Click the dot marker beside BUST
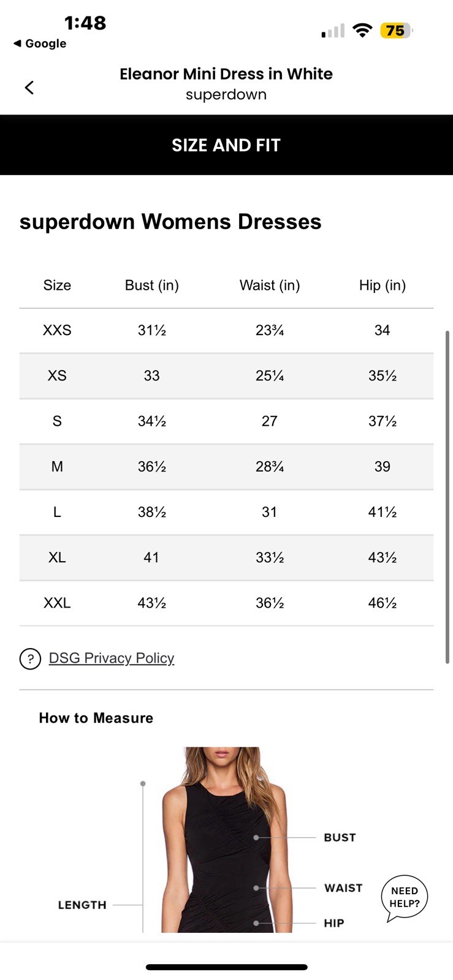This screenshot has height=980, width=453. [256, 837]
